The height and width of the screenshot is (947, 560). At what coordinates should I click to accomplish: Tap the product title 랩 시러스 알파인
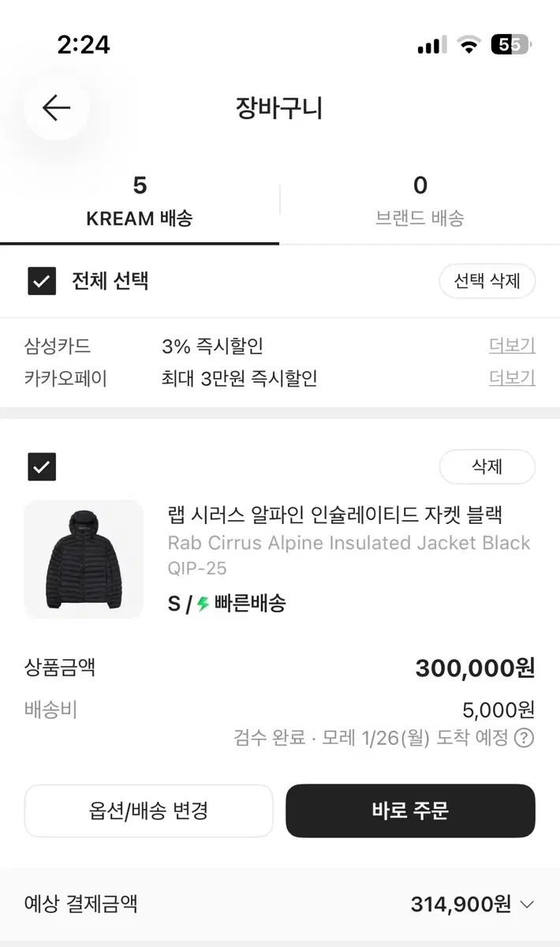point(335,515)
